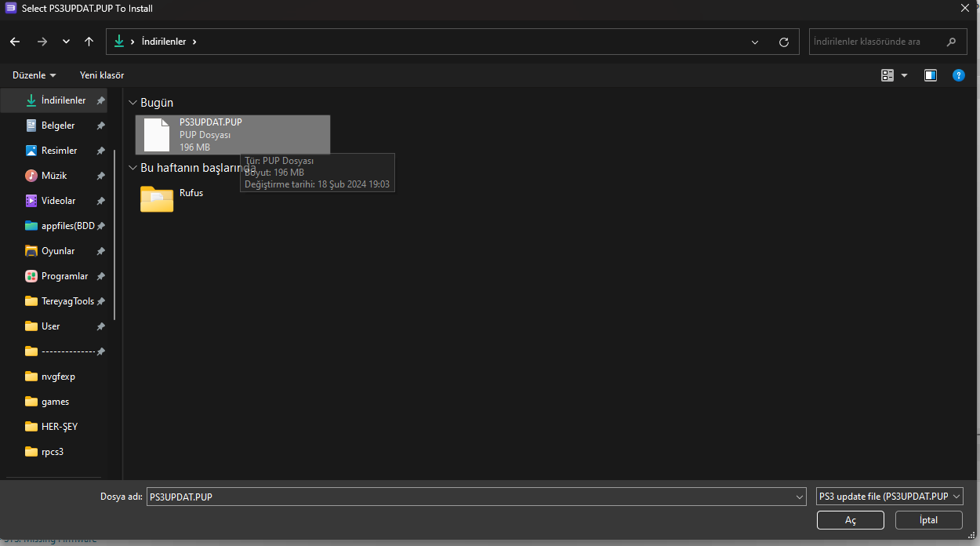Expand the filename history dropdown
The height and width of the screenshot is (546, 980).
point(800,497)
